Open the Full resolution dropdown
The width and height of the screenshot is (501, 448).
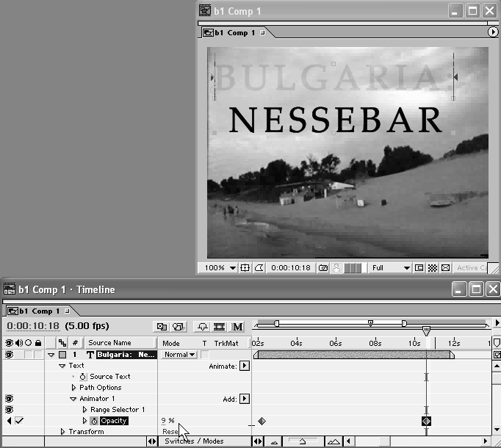click(389, 268)
